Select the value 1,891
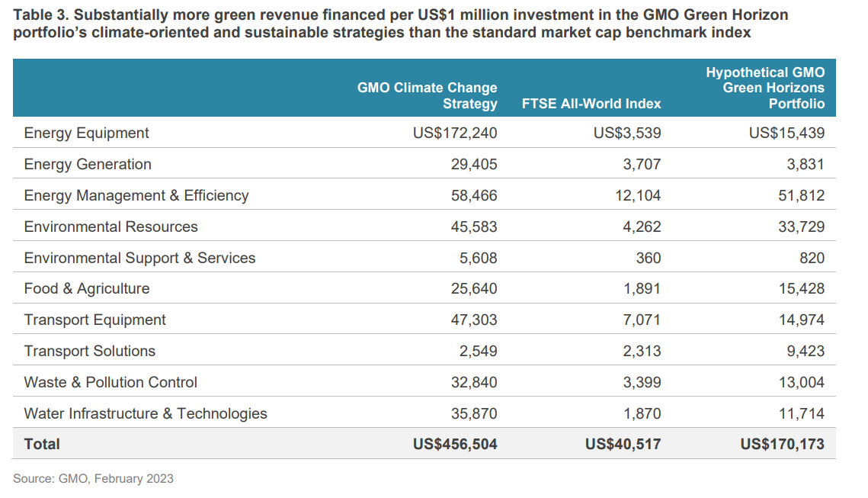868x498 pixels. point(642,288)
